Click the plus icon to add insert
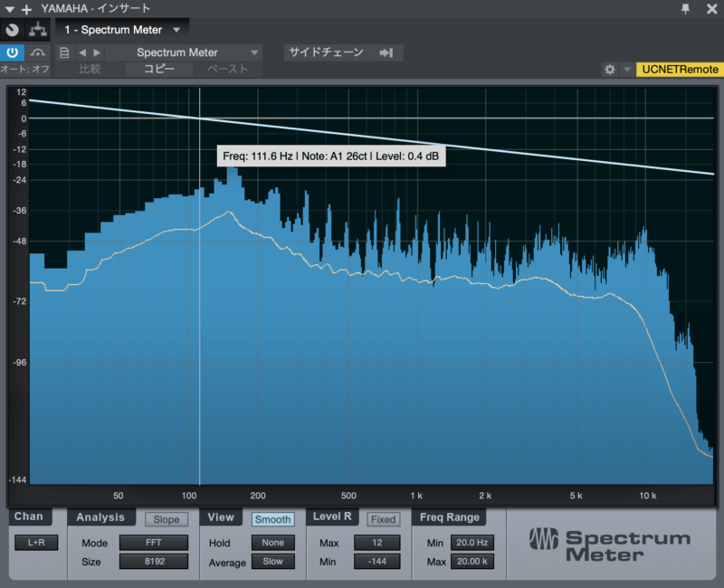This screenshot has width=724, height=588. 25,9
